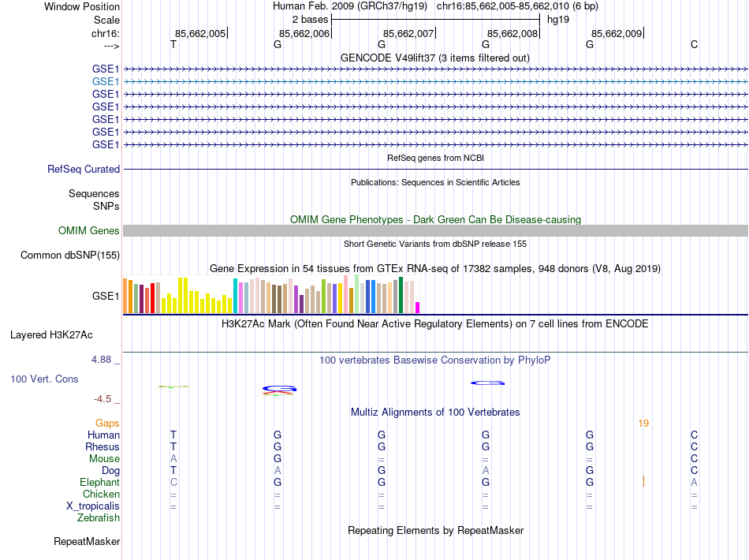This screenshot has height=560, width=749.
Task: Click the Human species label
Action: 103,435
